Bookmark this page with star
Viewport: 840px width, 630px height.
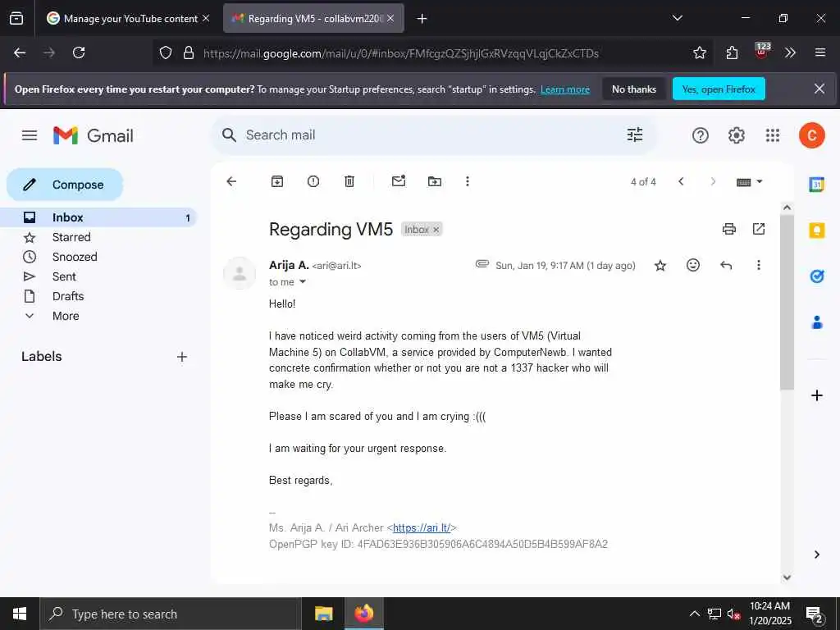700,53
